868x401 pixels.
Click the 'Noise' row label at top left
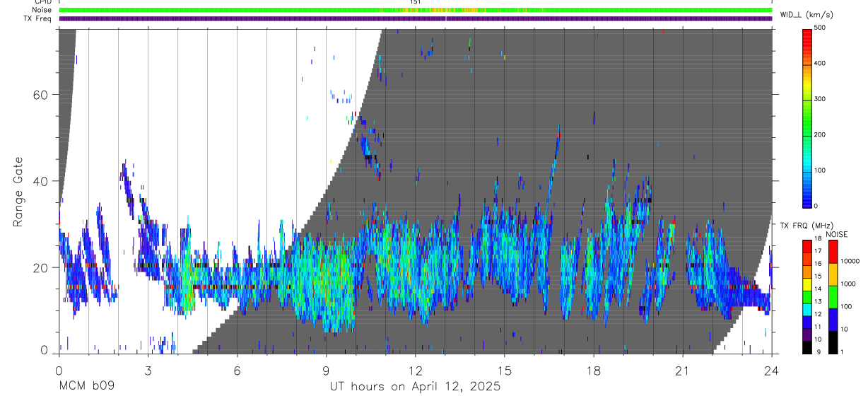(42, 10)
